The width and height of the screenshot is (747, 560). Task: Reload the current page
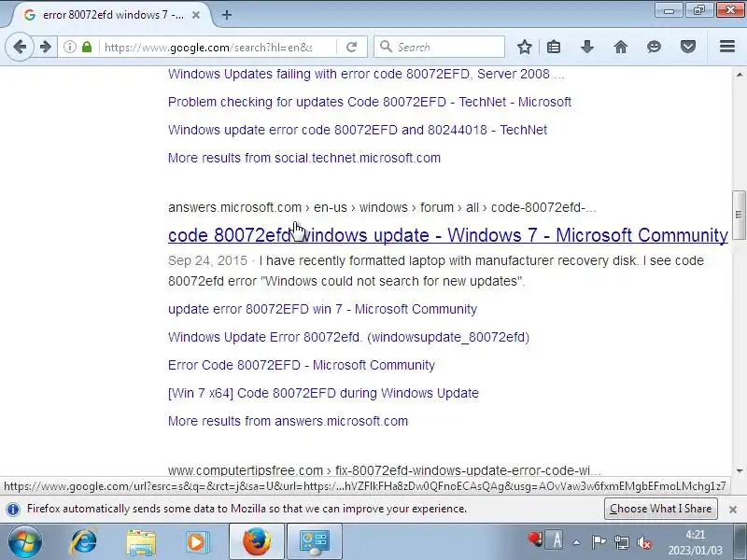[352, 47]
